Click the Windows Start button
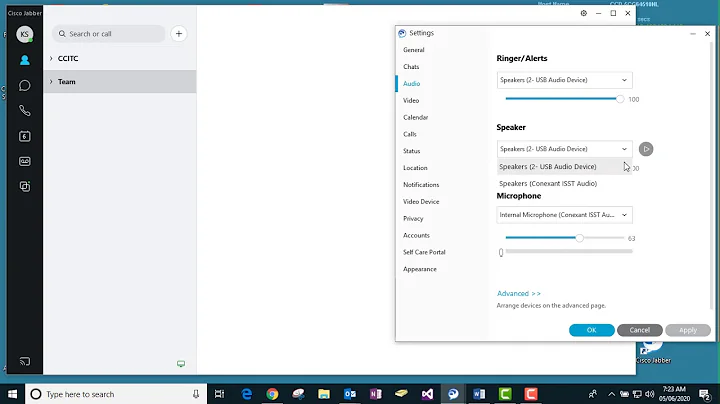This screenshot has height=404, width=720. pos(12,394)
